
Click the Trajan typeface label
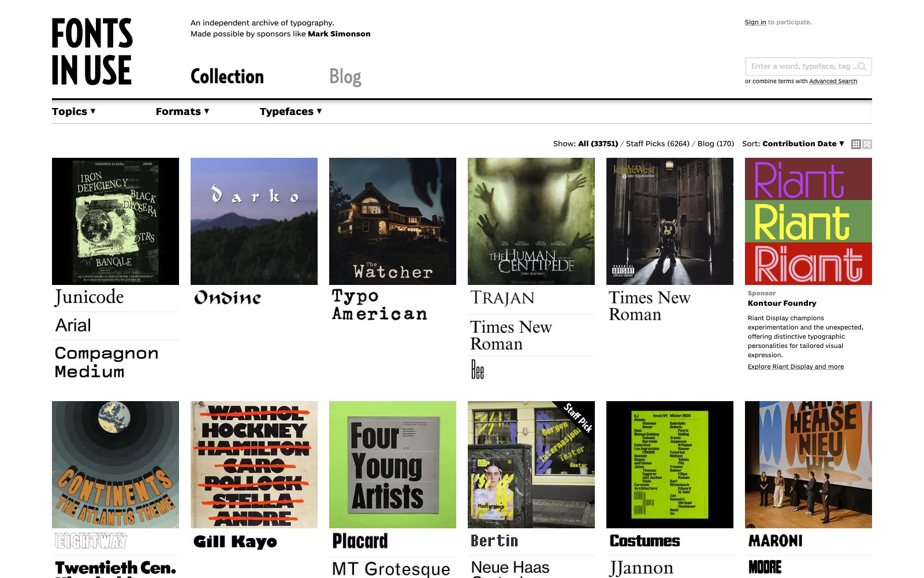click(x=502, y=298)
